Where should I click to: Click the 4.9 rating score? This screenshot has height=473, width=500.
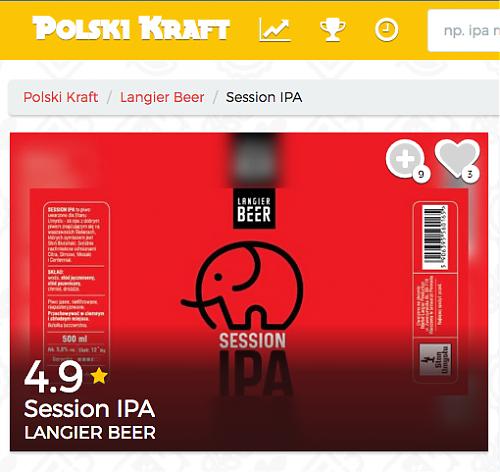(53, 377)
